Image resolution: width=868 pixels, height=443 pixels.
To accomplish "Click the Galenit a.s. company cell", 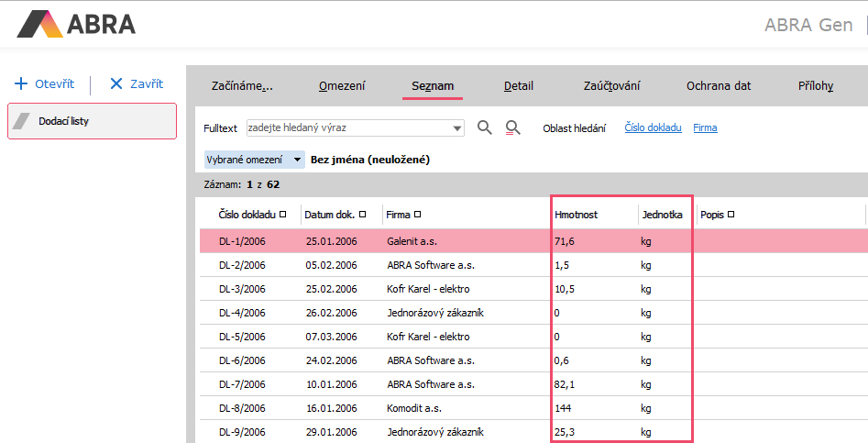I will (x=412, y=241).
